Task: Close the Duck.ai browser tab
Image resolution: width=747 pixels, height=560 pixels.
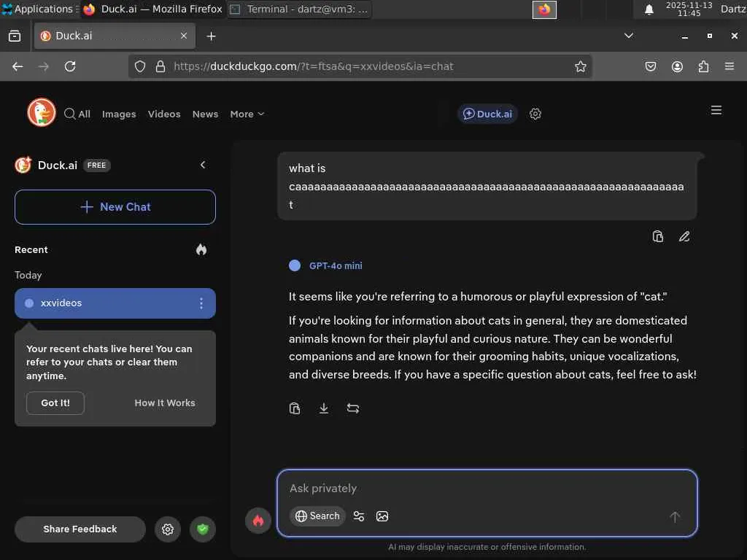Action: [183, 36]
